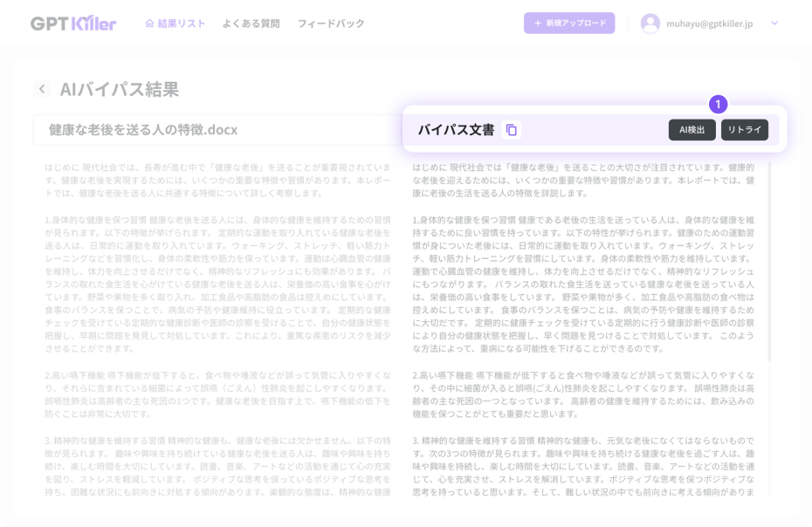Click the バイパス文書 heading

[457, 130]
